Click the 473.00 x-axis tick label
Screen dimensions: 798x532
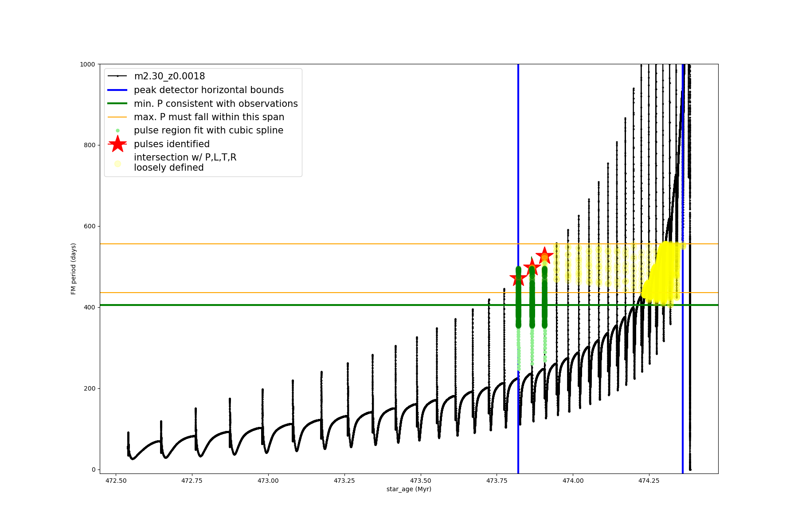tap(268, 481)
